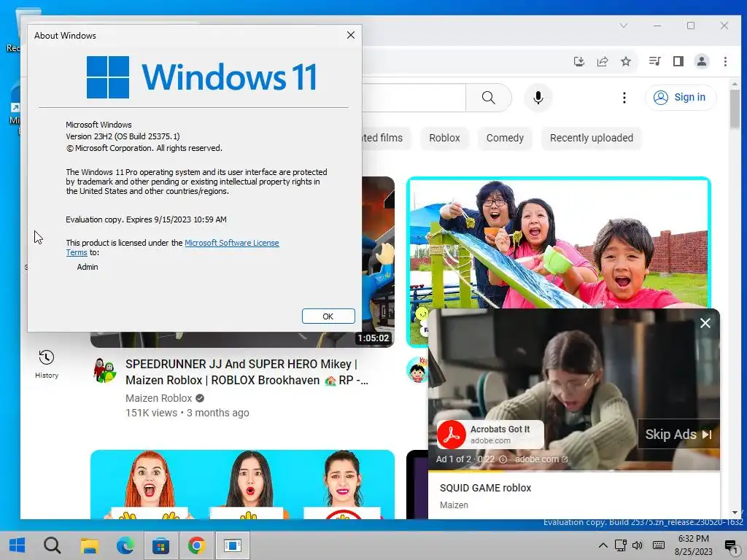Toggle the Chrome side panel
The image size is (747, 560).
point(678,61)
